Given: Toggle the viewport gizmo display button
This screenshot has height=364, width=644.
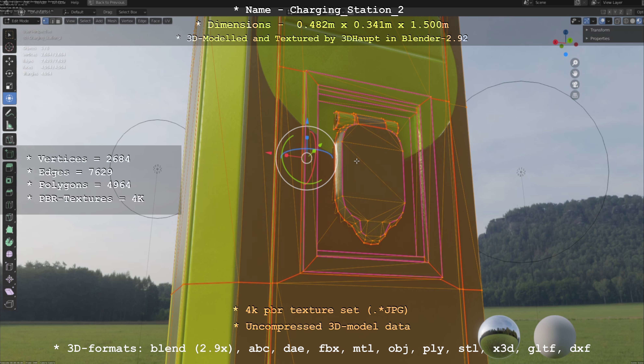Looking at the screenshot, I should click(x=587, y=21).
